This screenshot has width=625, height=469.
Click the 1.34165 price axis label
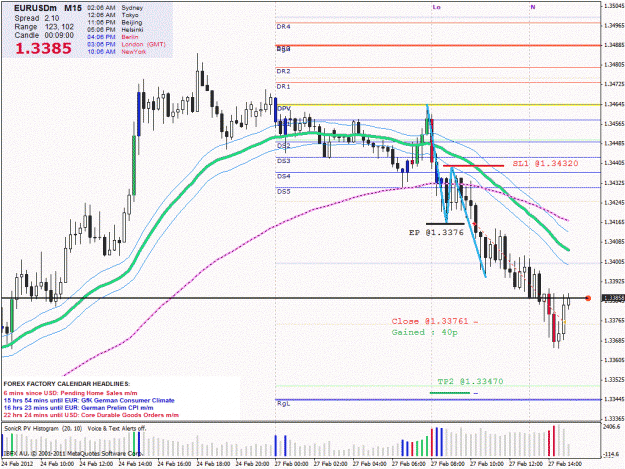click(614, 222)
